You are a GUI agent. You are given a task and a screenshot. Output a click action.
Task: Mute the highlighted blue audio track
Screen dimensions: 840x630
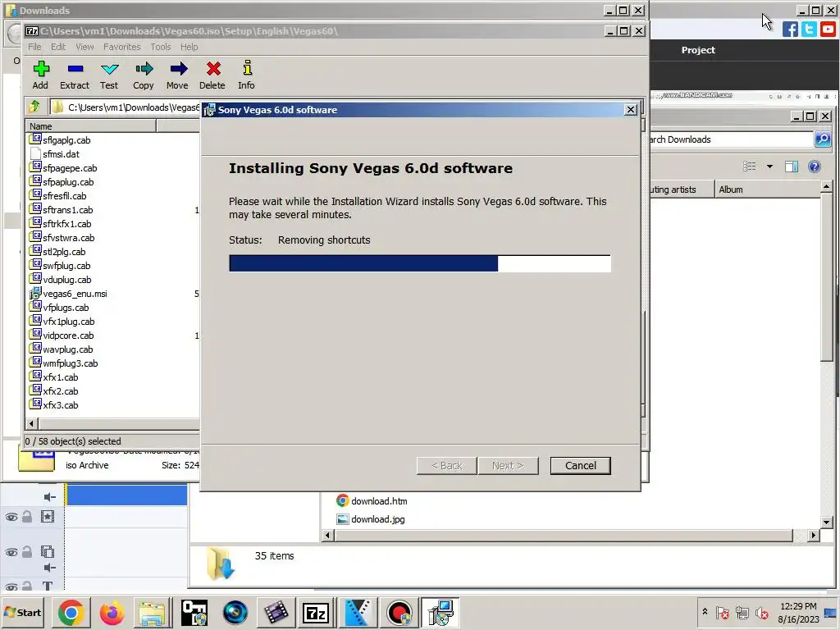50,497
